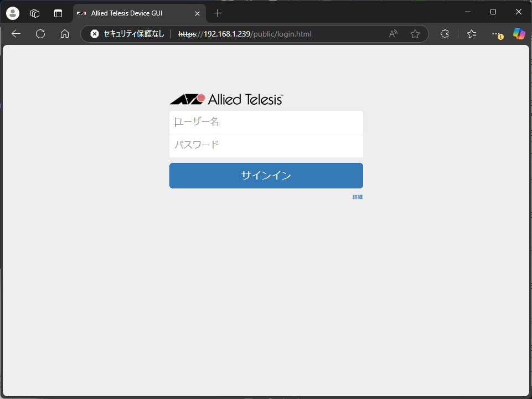Click the サインイン button
The image size is (532, 399).
(266, 176)
